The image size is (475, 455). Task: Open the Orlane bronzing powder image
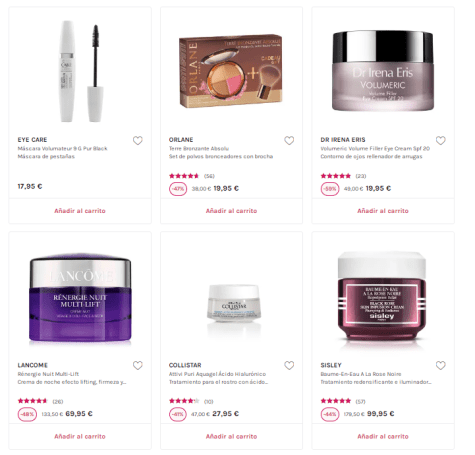click(231, 70)
